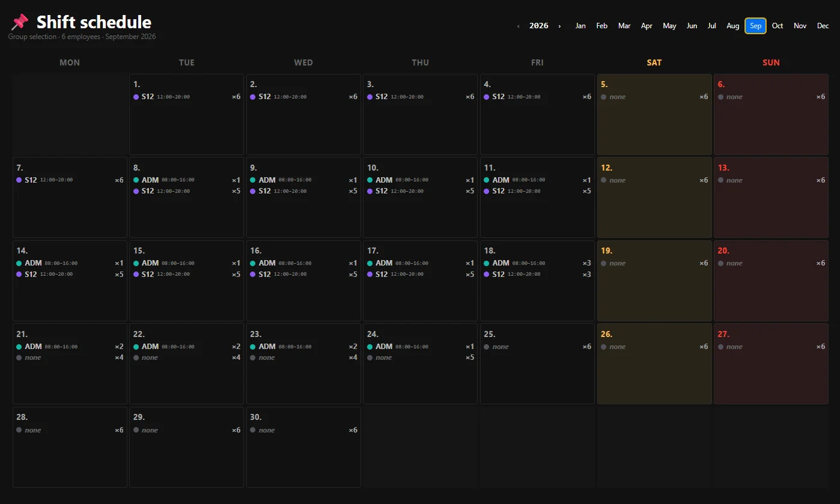This screenshot has height=504, width=840.
Task: Switch to the Aug month tab
Action: (x=733, y=26)
